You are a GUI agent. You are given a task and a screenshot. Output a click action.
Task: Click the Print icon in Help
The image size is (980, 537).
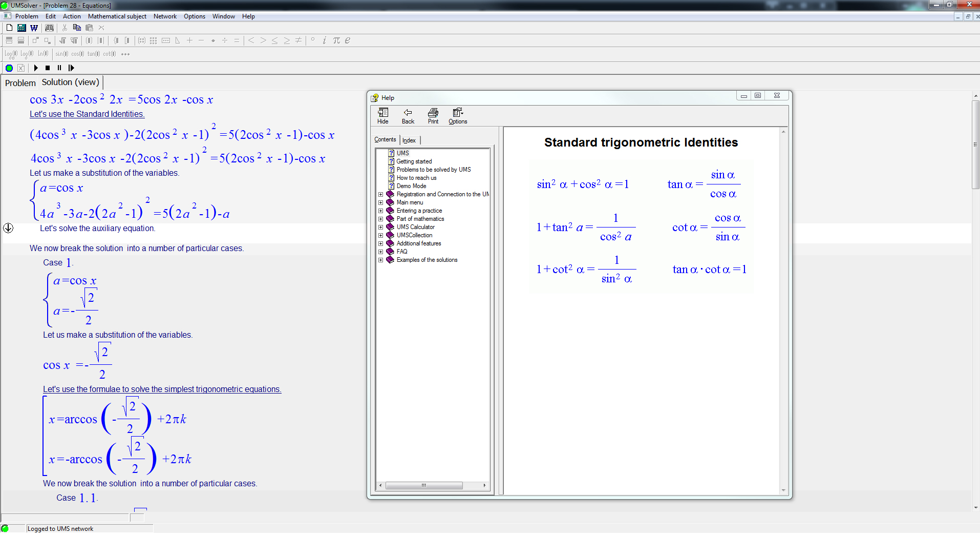[x=433, y=116]
